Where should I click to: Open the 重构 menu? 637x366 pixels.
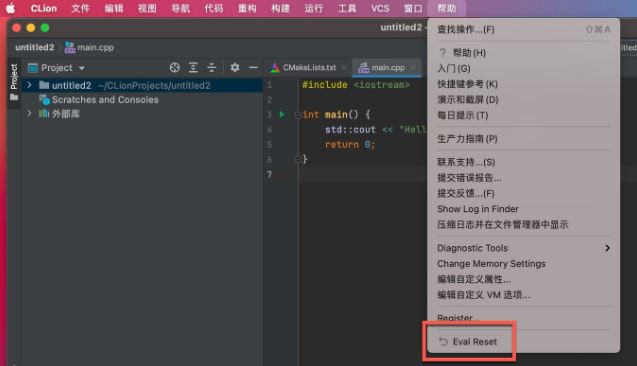coord(247,9)
